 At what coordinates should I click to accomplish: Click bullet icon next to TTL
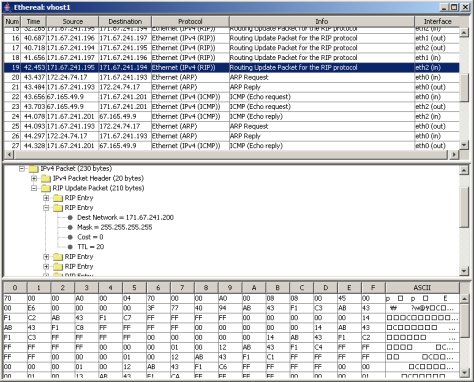coord(70,247)
